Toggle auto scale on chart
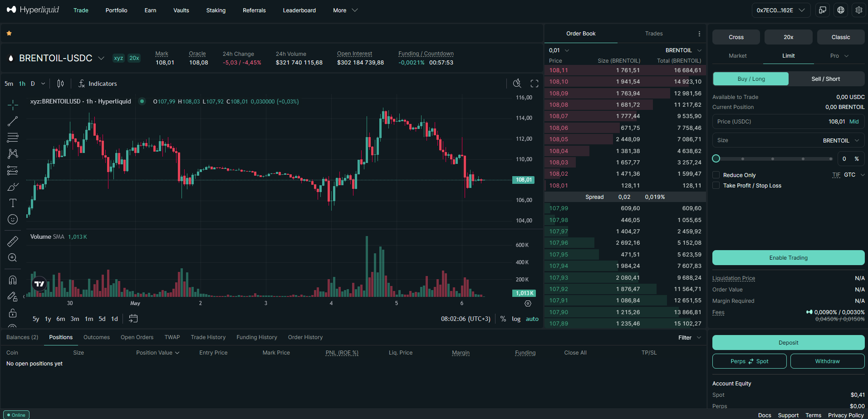Image resolution: width=868 pixels, height=419 pixels. [x=532, y=319]
